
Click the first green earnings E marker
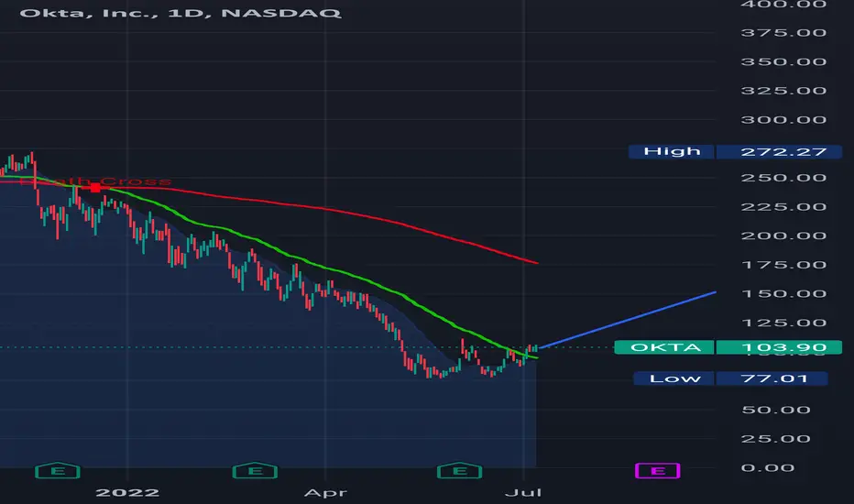(x=58, y=471)
